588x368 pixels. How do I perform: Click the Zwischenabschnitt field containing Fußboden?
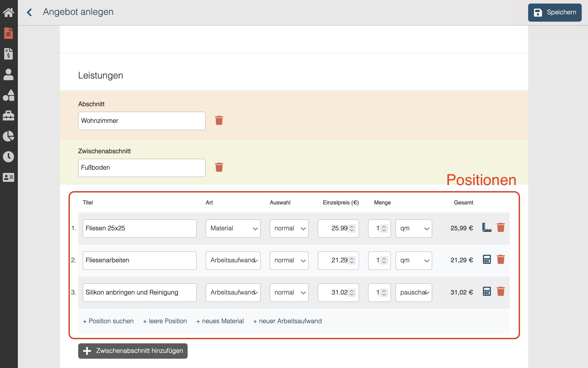click(x=142, y=168)
